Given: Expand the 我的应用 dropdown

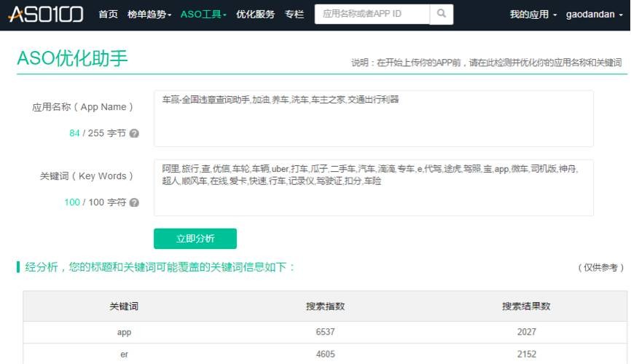Looking at the screenshot, I should [x=533, y=14].
